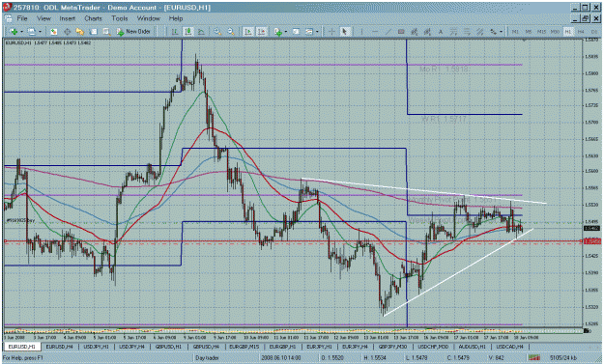Zoom out on the chart
Viewport: 604px width, 364px height.
coord(231,32)
